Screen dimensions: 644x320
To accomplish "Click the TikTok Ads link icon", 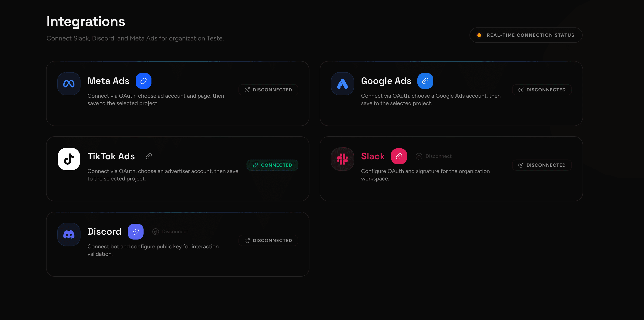I will click(x=149, y=156).
